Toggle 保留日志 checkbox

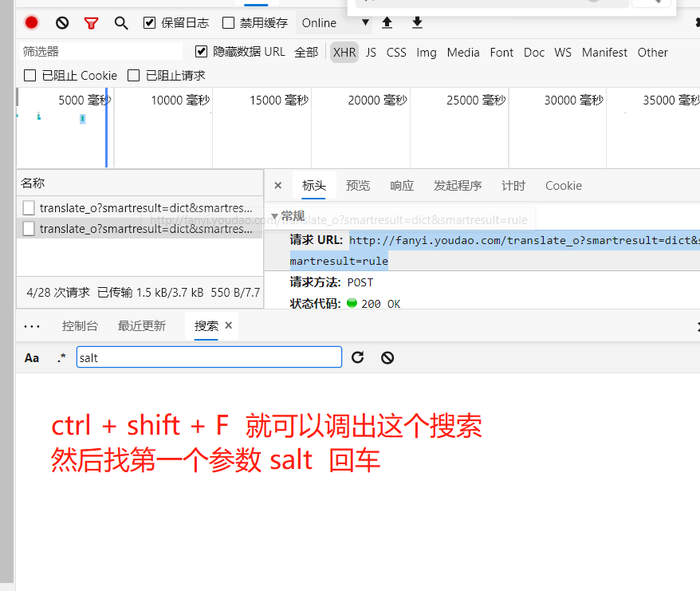point(149,23)
